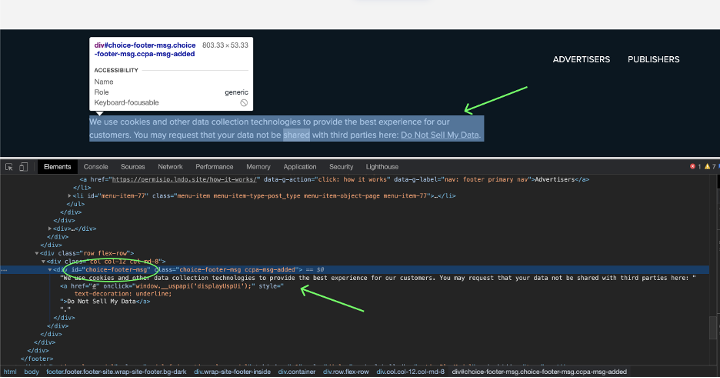Screen dimensions: 720x378
Task: Click the Role generic row in tooltip
Action: pos(171,92)
